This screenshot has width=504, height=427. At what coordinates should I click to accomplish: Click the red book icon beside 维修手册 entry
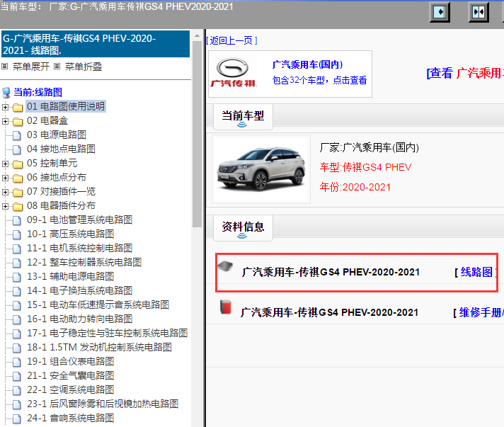point(226,307)
